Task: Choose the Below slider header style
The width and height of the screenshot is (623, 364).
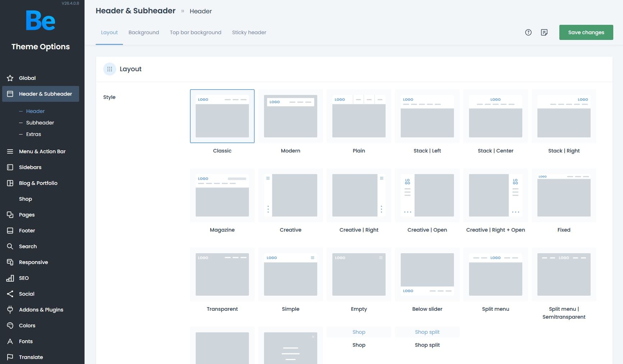Action: point(427,274)
